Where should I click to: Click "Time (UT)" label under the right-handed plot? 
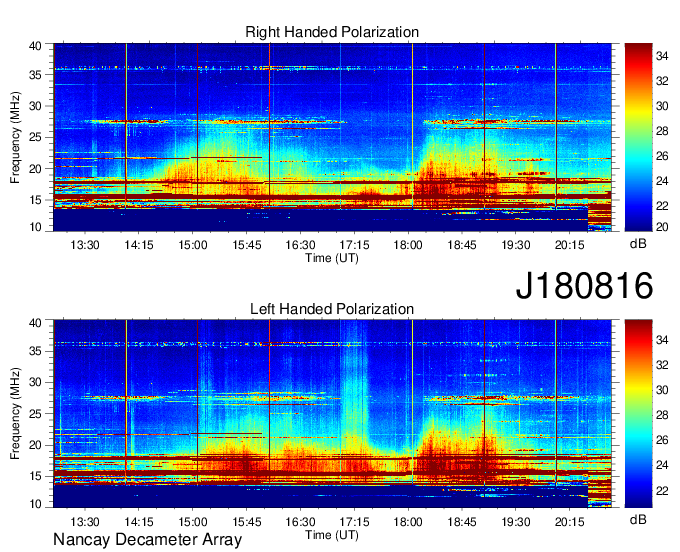[x=332, y=258]
